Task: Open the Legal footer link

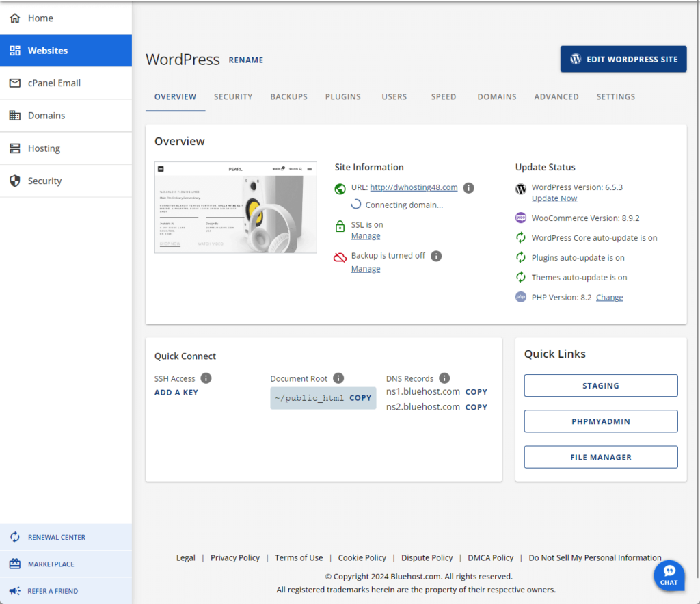Action: 186,557
